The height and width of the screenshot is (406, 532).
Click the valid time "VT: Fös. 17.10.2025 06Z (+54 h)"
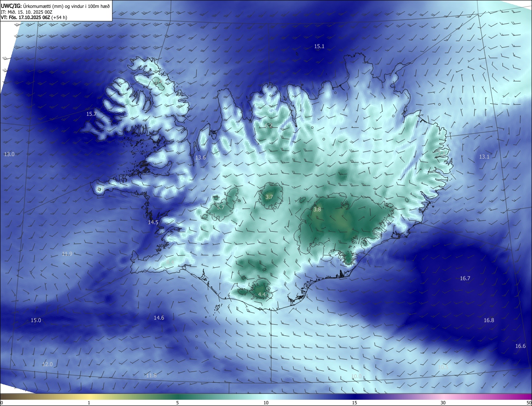click(34, 17)
